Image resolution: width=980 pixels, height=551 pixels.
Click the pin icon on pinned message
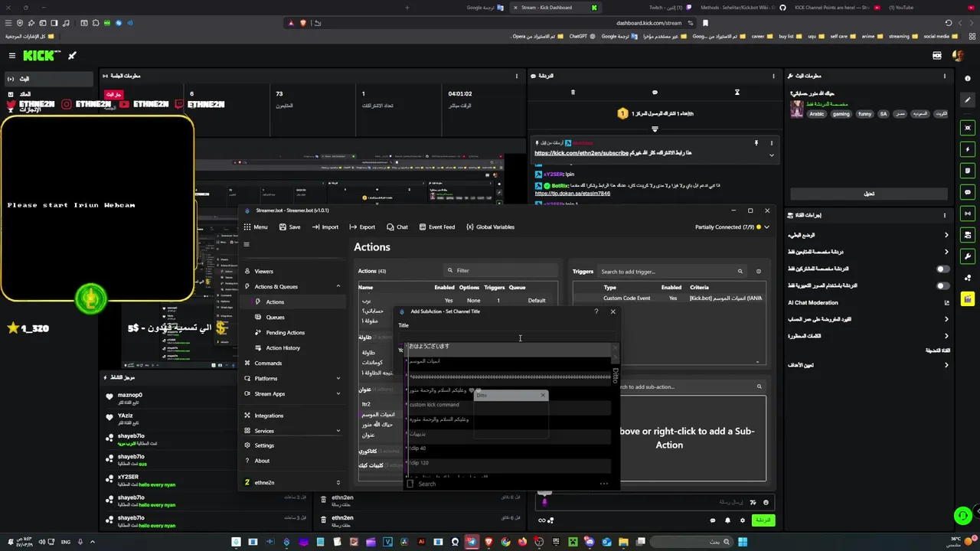tap(756, 143)
